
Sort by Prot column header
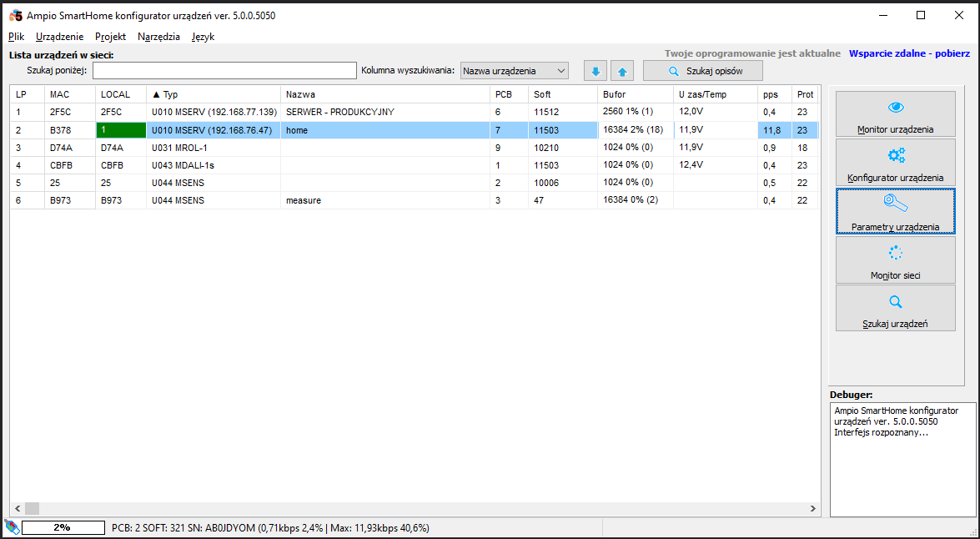pyautogui.click(x=805, y=94)
